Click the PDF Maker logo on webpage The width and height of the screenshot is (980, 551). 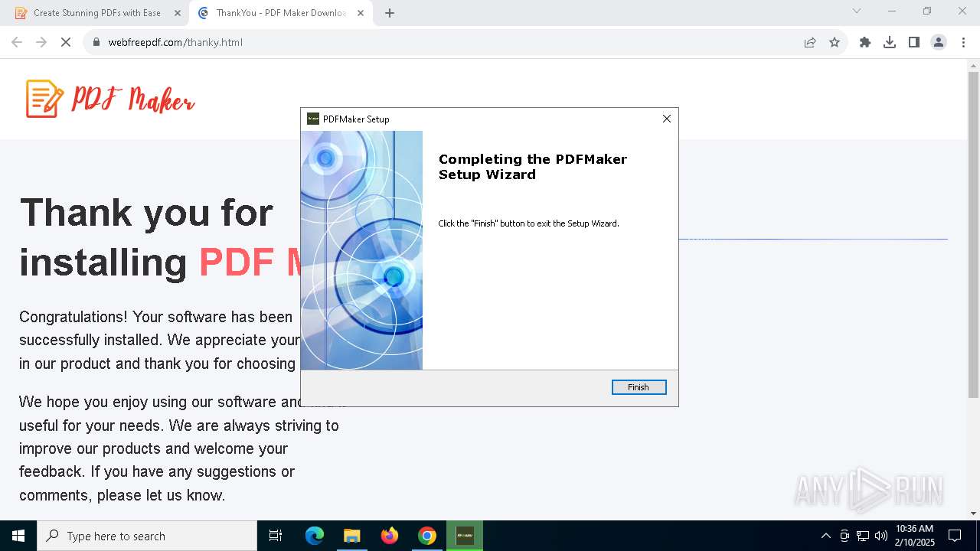110,99
